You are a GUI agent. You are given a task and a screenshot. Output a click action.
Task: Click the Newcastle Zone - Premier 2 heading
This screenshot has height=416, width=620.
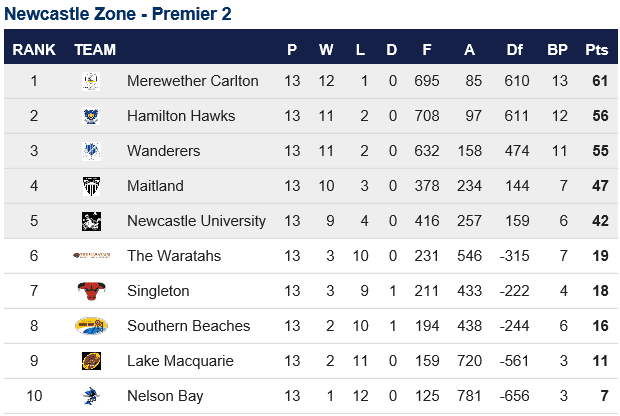tap(118, 14)
